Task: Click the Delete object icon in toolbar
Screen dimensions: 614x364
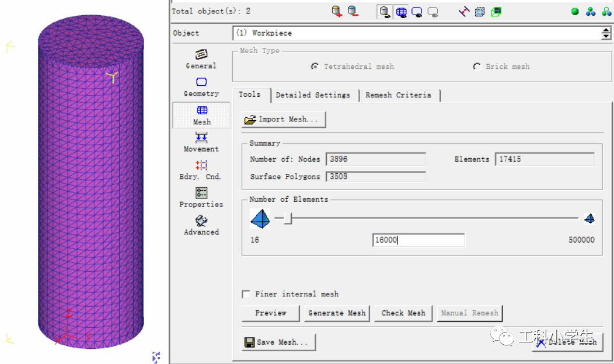Action: [353, 11]
